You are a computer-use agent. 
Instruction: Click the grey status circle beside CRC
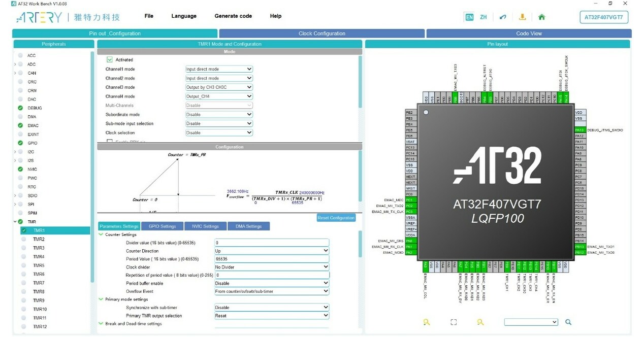point(20,82)
